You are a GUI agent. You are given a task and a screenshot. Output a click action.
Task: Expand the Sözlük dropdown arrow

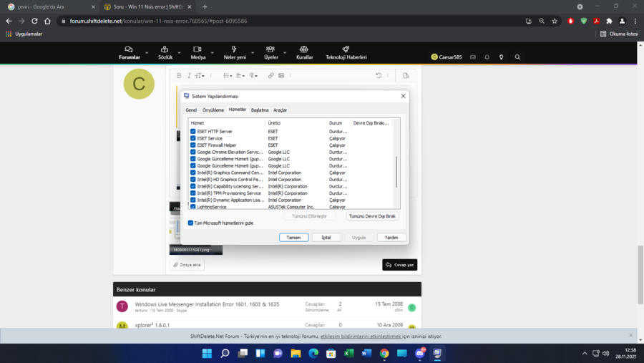179,52
